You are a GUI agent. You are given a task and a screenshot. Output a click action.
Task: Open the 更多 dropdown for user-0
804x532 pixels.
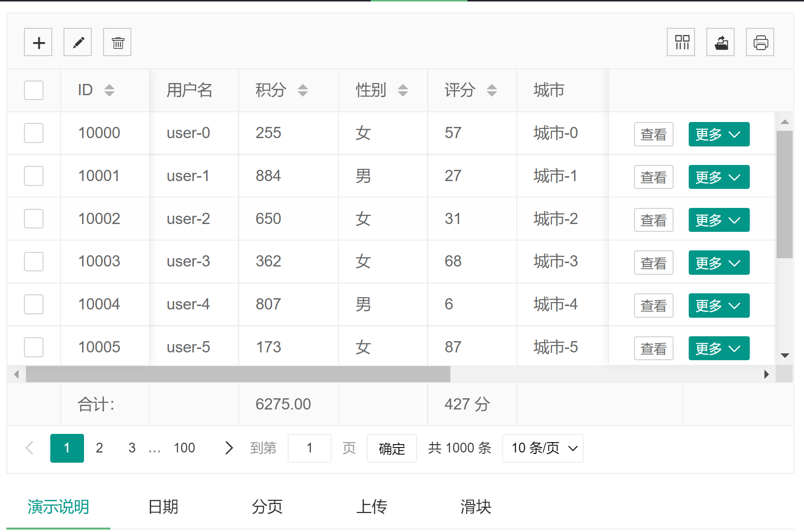tap(719, 134)
